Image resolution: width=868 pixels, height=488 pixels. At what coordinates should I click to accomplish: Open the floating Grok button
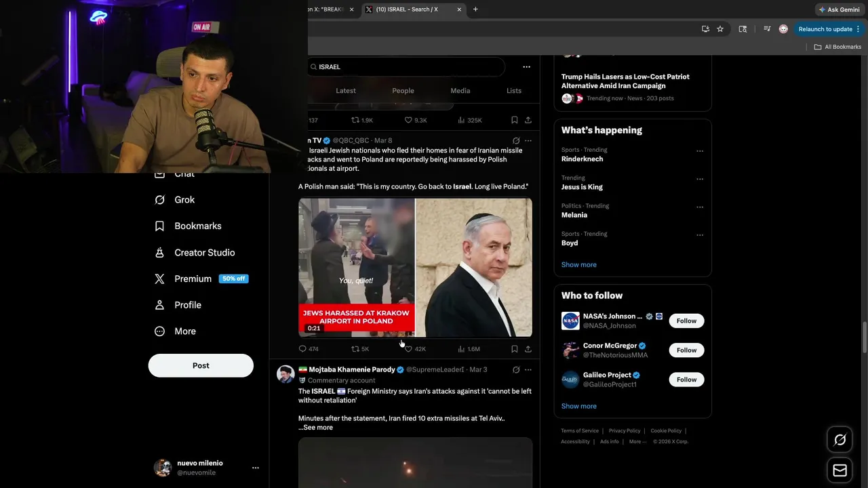(840, 440)
